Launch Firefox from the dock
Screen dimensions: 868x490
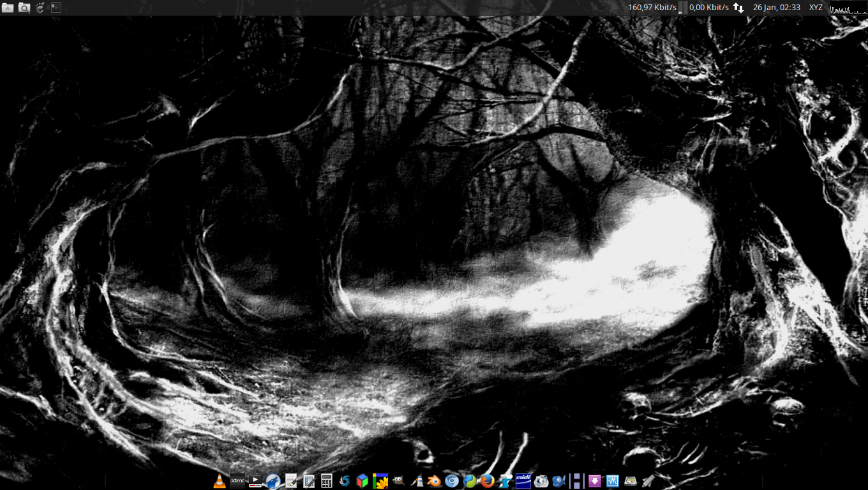tap(488, 481)
